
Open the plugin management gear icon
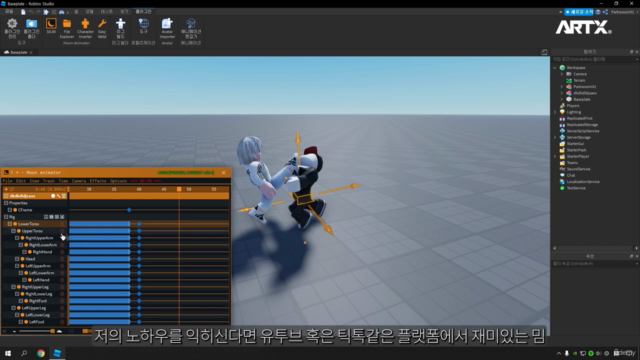[x=12, y=24]
